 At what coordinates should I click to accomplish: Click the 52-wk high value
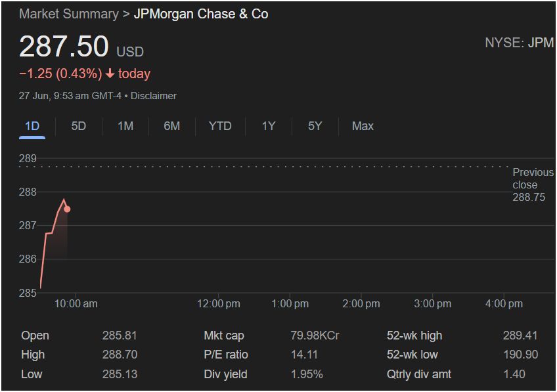tap(520, 336)
